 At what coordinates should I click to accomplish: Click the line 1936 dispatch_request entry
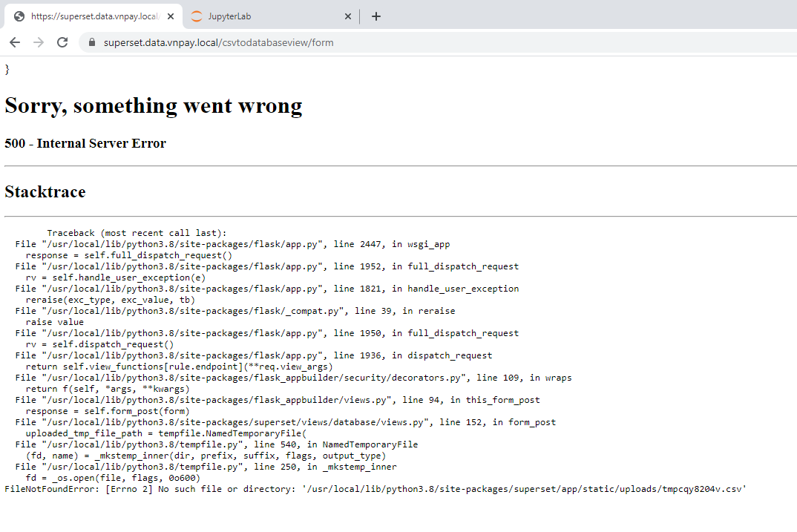click(254, 356)
